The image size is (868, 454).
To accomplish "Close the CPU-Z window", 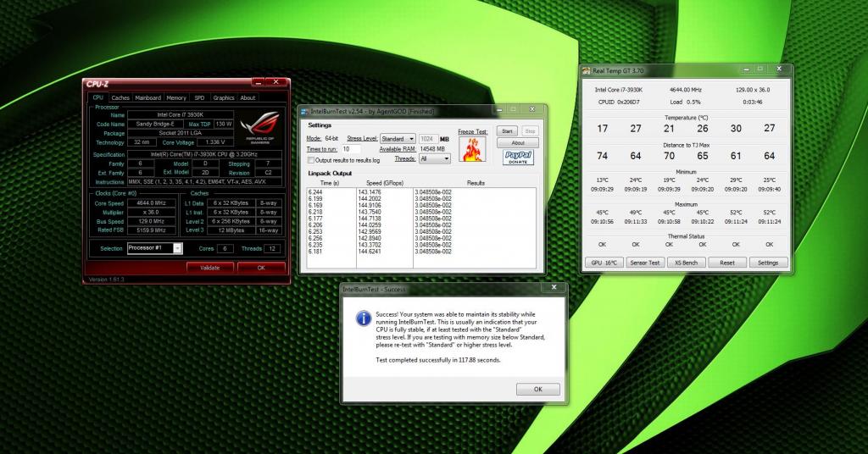I will [x=276, y=82].
